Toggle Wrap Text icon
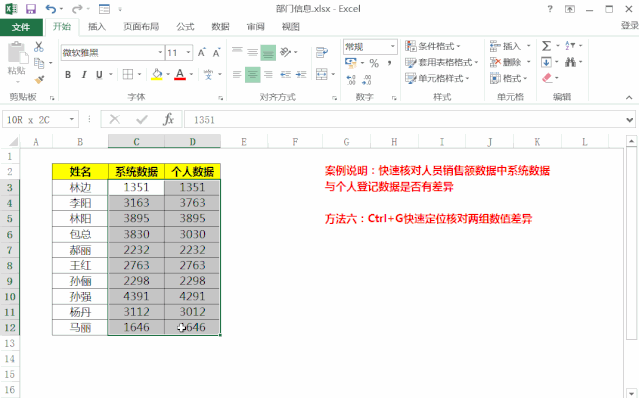The width and height of the screenshot is (639, 398). pyautogui.click(x=322, y=52)
